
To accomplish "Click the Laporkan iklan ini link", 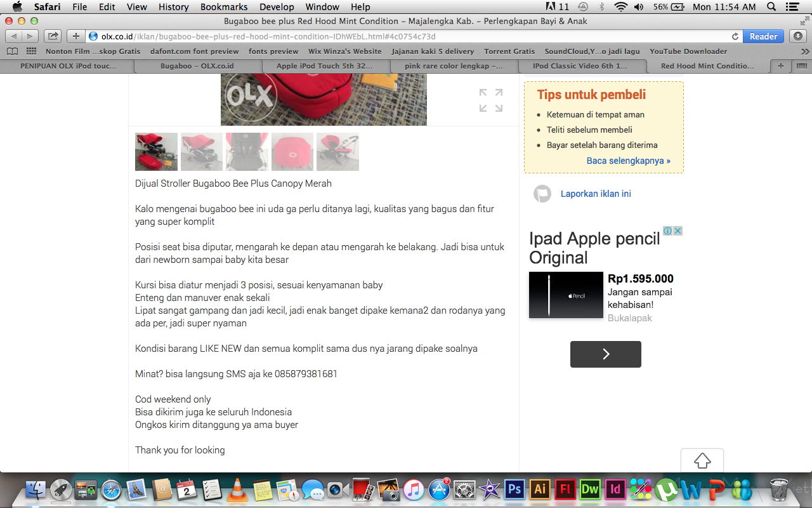I will [x=596, y=194].
